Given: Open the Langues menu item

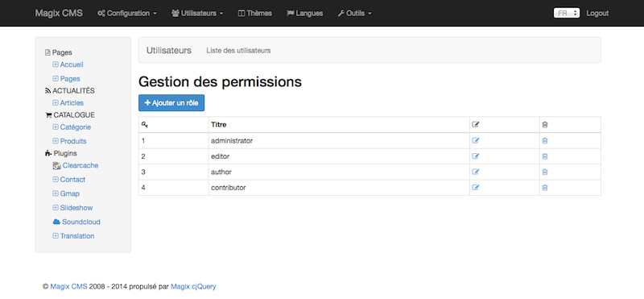Looking at the screenshot, I should (305, 13).
